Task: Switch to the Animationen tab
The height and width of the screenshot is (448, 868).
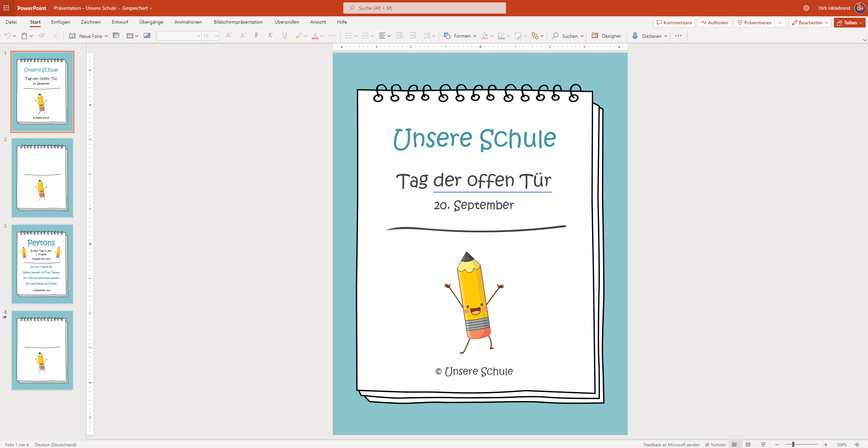Action: [x=188, y=22]
